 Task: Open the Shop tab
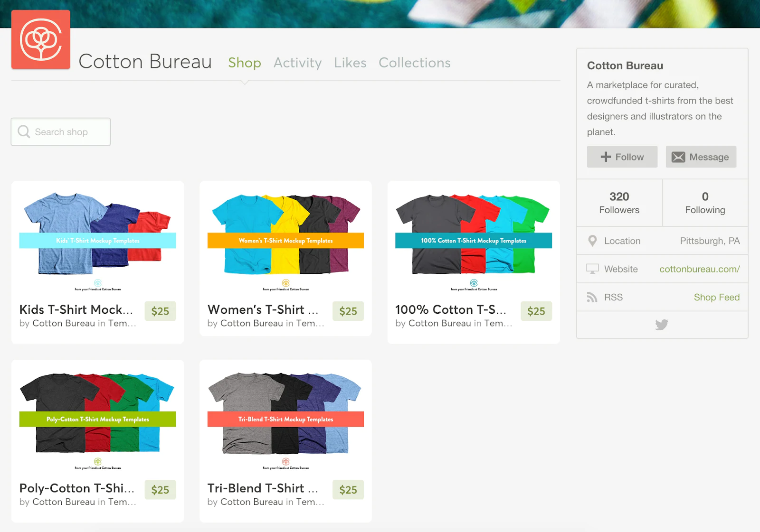pos(245,63)
